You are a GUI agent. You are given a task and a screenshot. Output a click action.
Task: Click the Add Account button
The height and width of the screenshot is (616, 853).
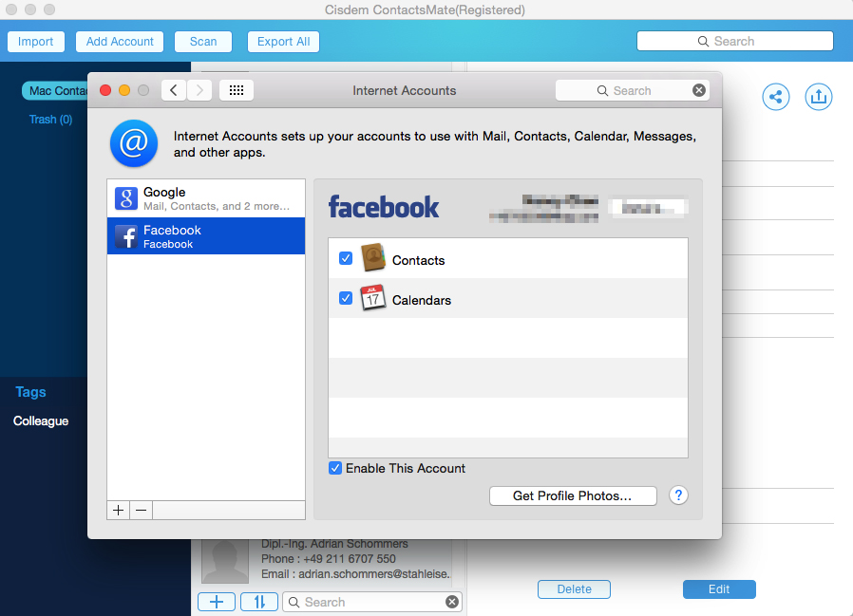[x=120, y=42]
